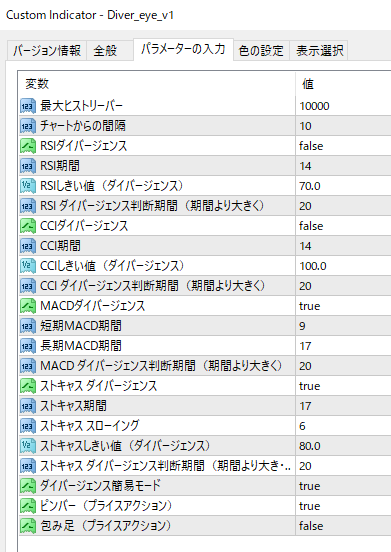Select the true value of ストキャス ダイバージェンス
This screenshot has width=391, height=552.
[310, 386]
